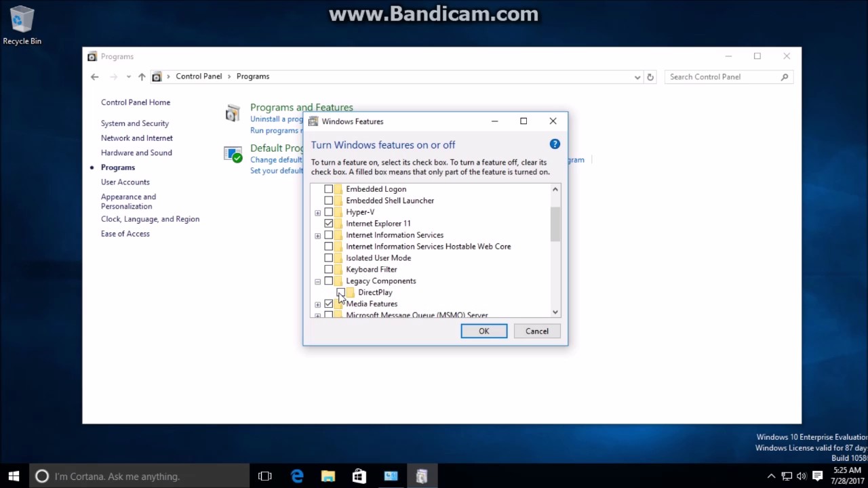Open Control Panel Home
The image size is (868, 488).
[x=136, y=102]
